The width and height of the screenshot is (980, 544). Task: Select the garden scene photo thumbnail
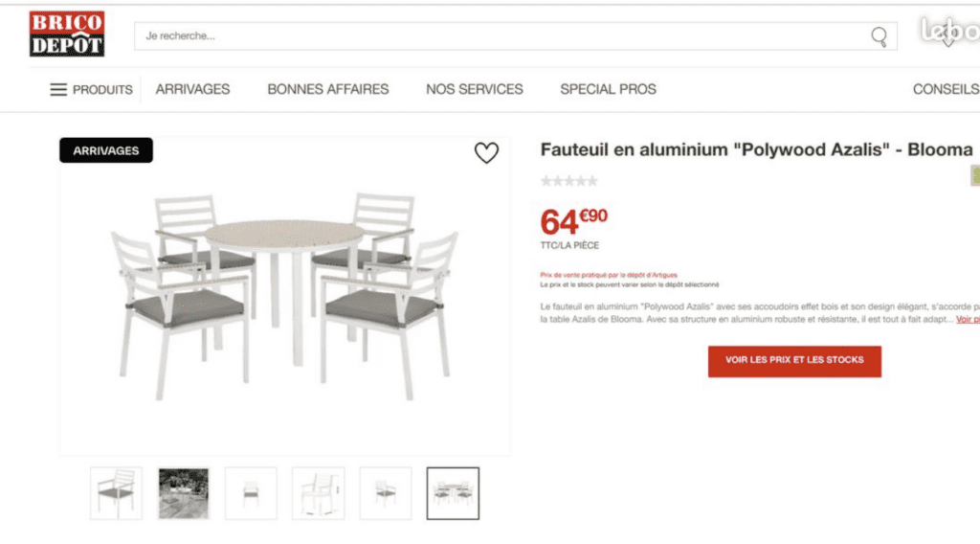(x=184, y=493)
